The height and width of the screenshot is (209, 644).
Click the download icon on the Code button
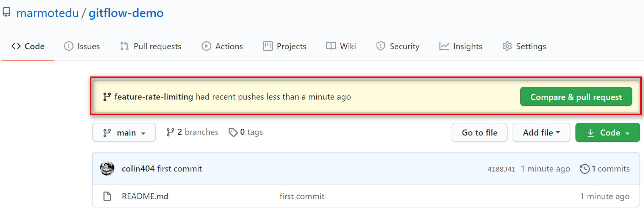click(590, 133)
